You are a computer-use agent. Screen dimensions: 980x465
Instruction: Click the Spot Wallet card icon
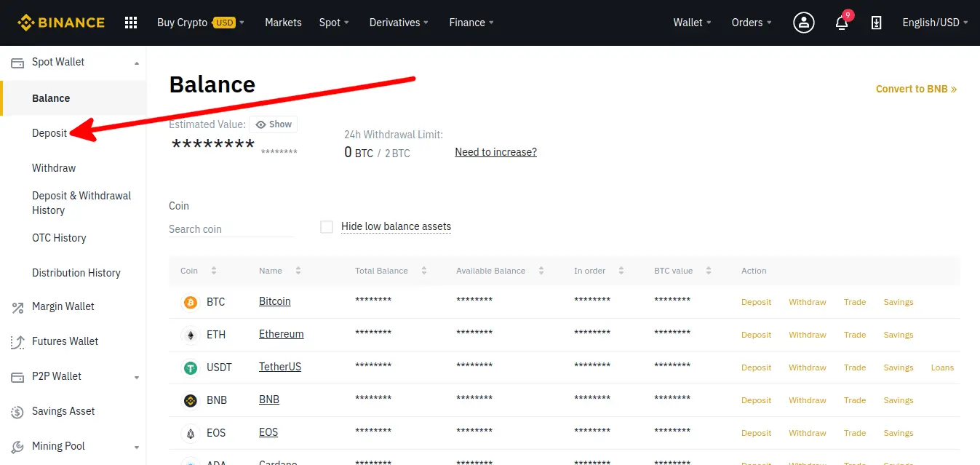18,63
